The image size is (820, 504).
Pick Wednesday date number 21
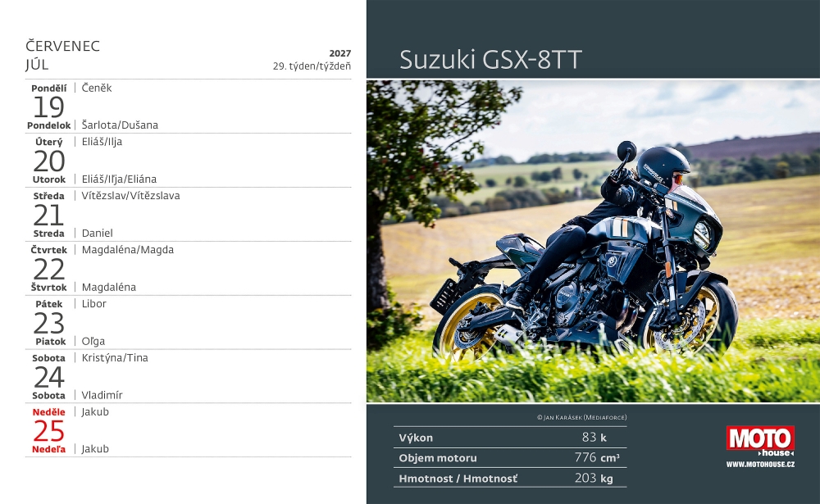(48, 215)
